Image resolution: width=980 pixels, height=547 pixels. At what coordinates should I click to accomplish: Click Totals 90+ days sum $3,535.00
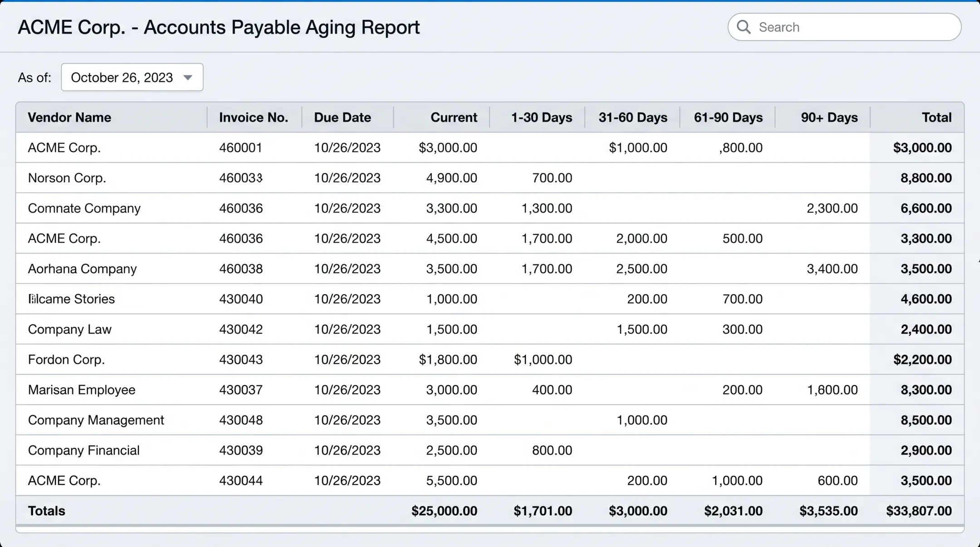828,511
